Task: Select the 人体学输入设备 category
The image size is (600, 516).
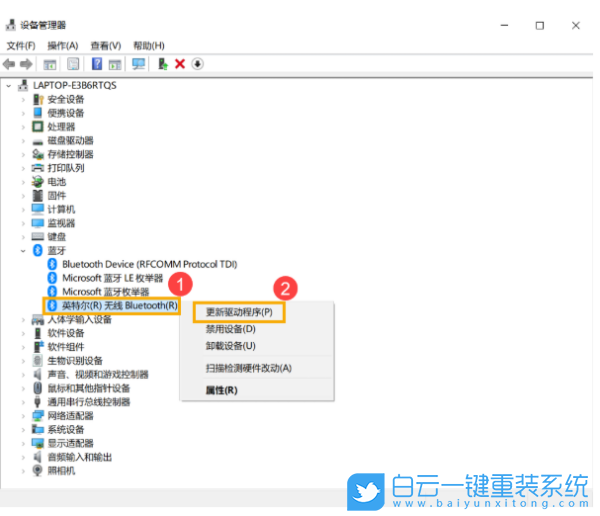Action: pos(79,319)
